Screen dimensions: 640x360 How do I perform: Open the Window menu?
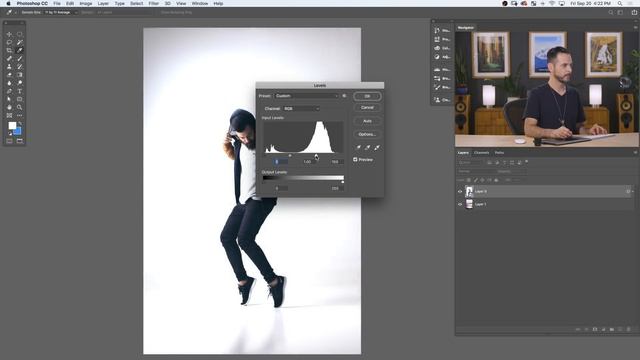pos(200,3)
